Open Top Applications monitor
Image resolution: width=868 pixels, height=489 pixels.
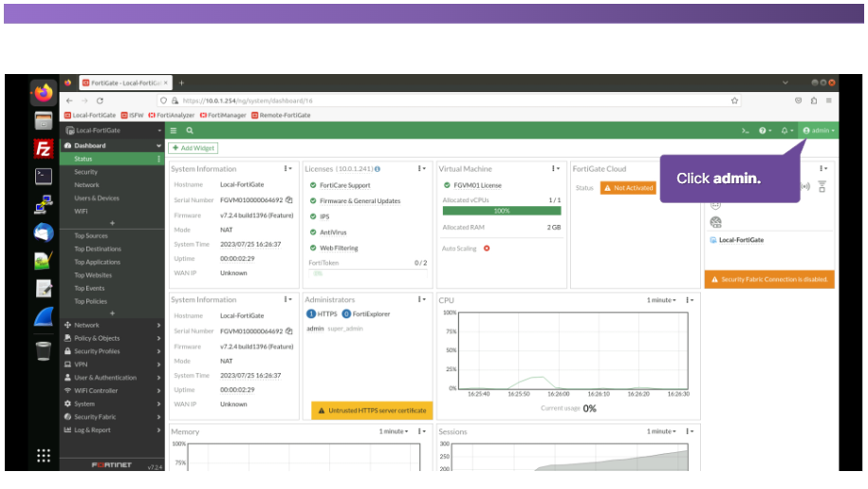click(98, 262)
